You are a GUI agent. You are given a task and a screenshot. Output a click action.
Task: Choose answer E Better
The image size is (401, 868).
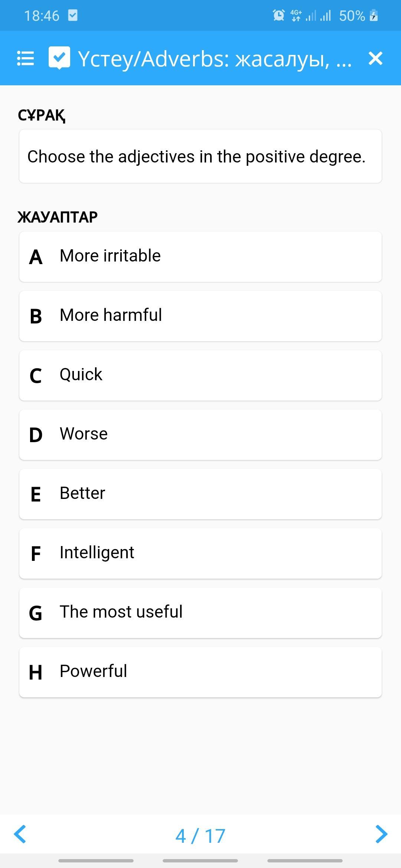coord(200,494)
